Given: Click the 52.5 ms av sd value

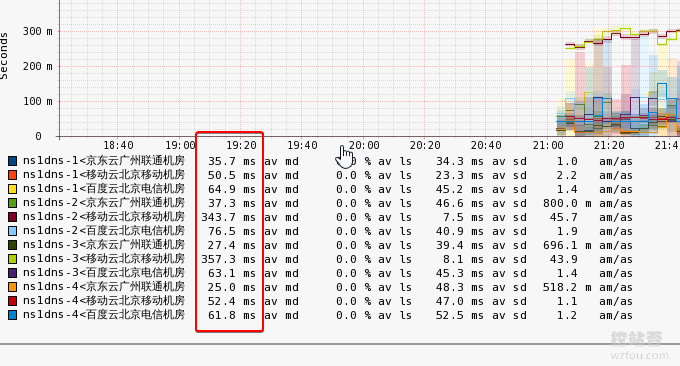Looking at the screenshot, I should click(460, 315).
